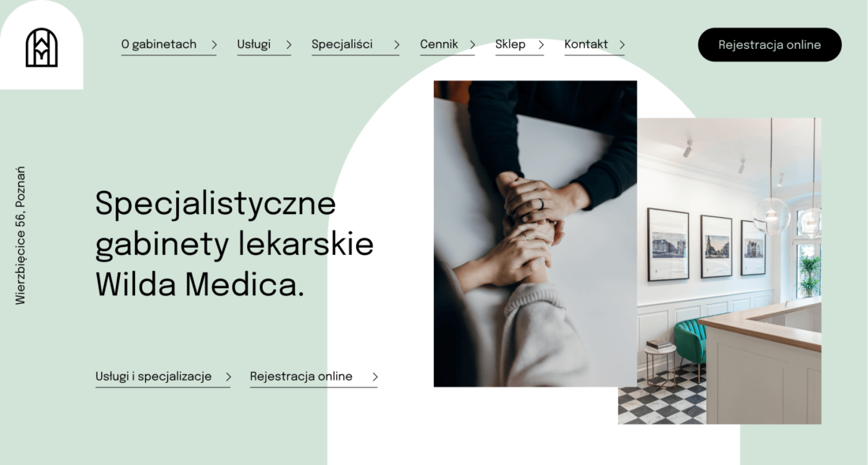Click the arrow next to Specjaliści
868x465 pixels.
396,45
